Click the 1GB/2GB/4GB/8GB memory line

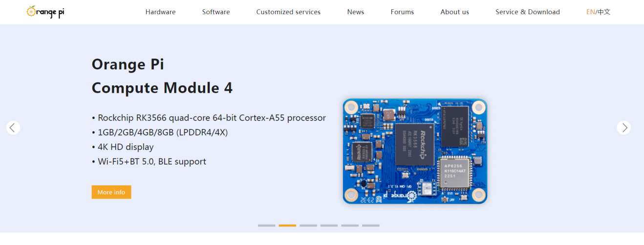160,133
